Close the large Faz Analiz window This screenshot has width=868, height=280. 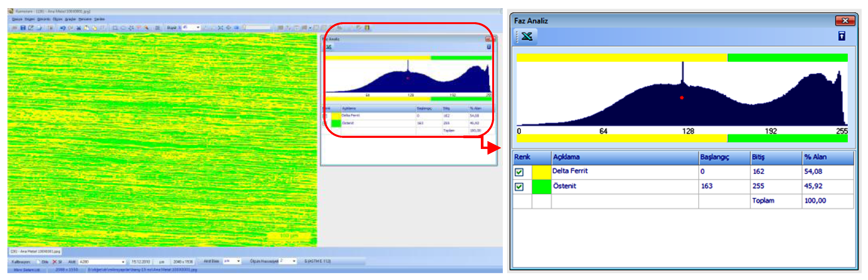point(844,21)
